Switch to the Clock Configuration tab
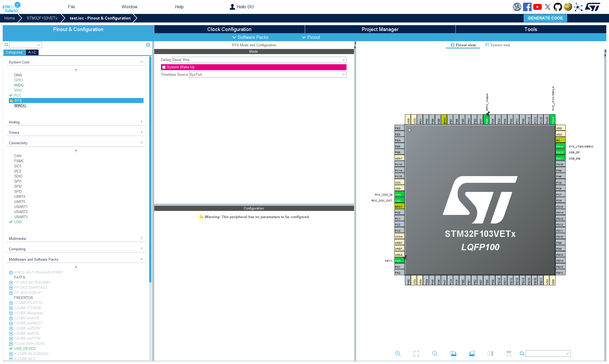 (229, 29)
